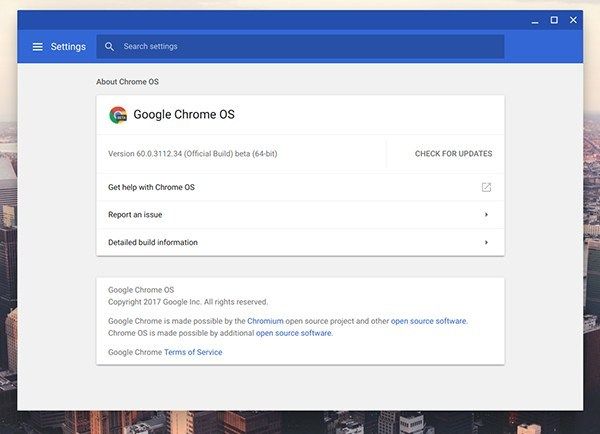Screen dimensions: 600x434
Task: Open Chrome OS additional open source software link
Action: click(293, 333)
